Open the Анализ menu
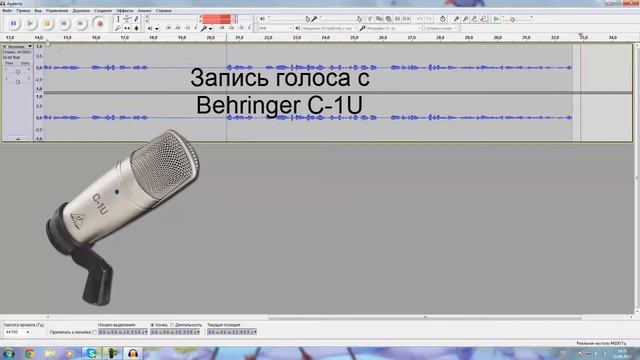 pyautogui.click(x=144, y=11)
